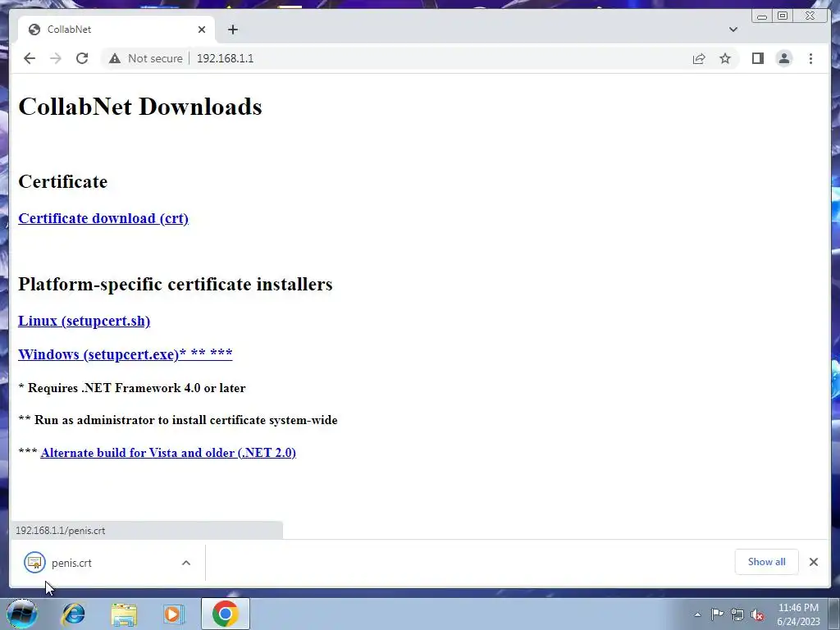Reload the CollabNet page
Image resolution: width=840 pixels, height=630 pixels.
tap(82, 58)
